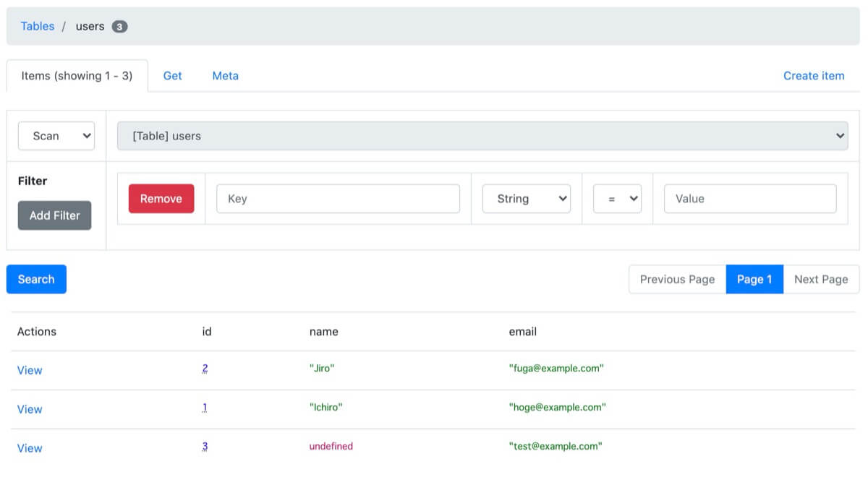Open the Scan mode dropdown
The height and width of the screenshot is (485, 868).
(56, 135)
